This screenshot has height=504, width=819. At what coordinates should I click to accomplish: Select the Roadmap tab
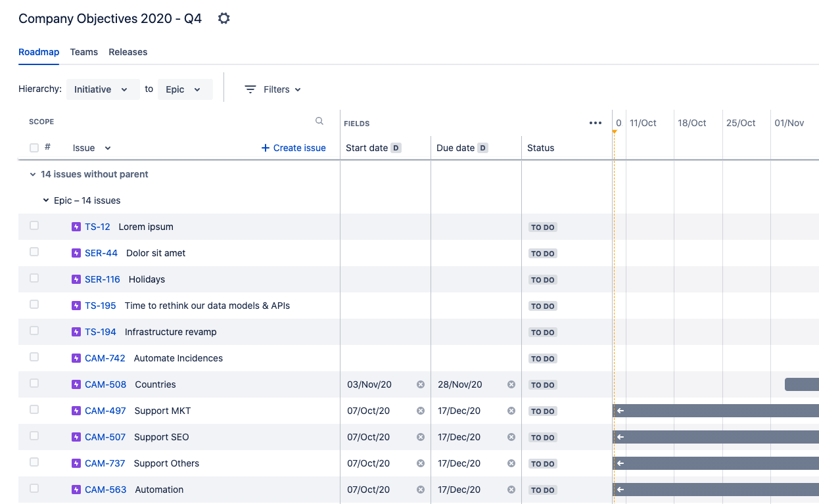coord(39,52)
